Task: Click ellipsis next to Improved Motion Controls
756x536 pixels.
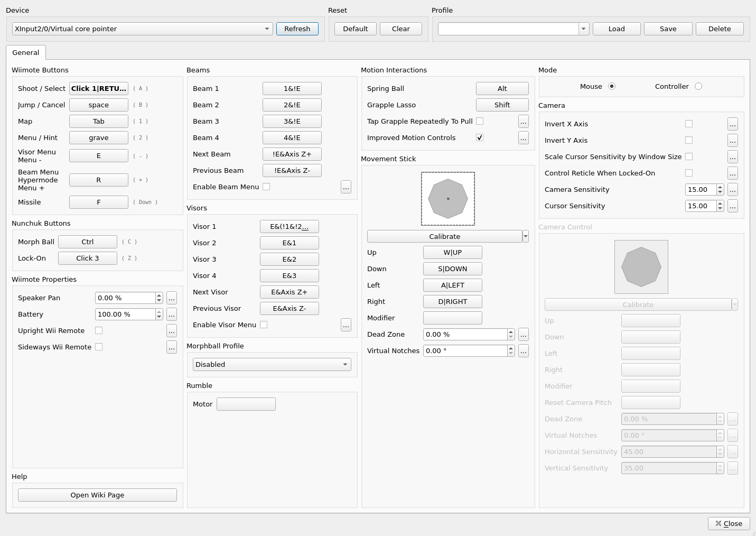Action: pyautogui.click(x=523, y=138)
